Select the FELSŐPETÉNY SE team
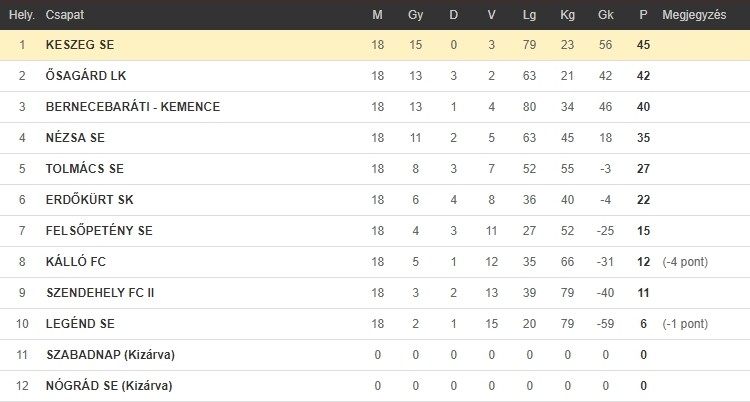The width and height of the screenshot is (750, 402). pos(99,231)
